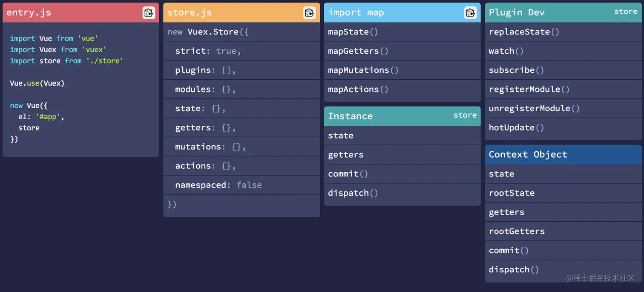Select the Plugin Dev card header
This screenshot has height=292, width=644.
(563, 13)
